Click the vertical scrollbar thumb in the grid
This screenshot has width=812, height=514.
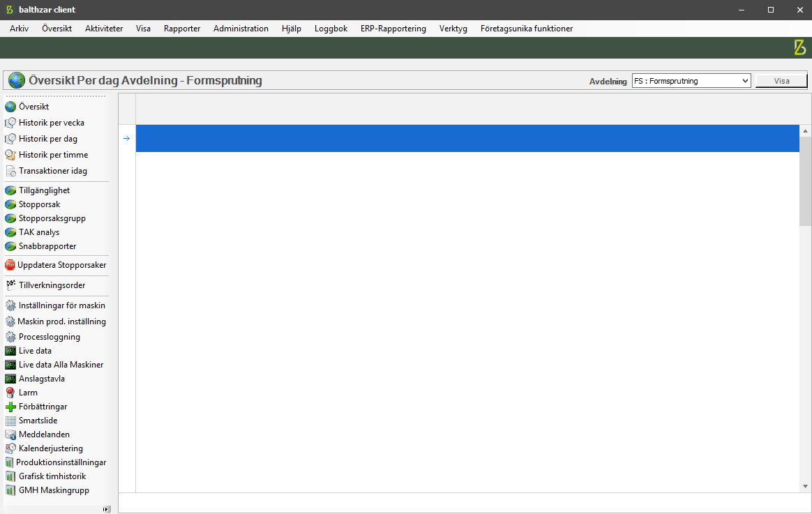pos(805,181)
